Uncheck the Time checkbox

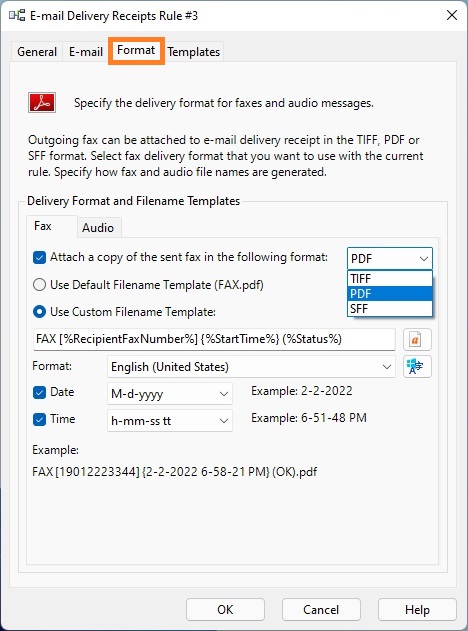39,420
